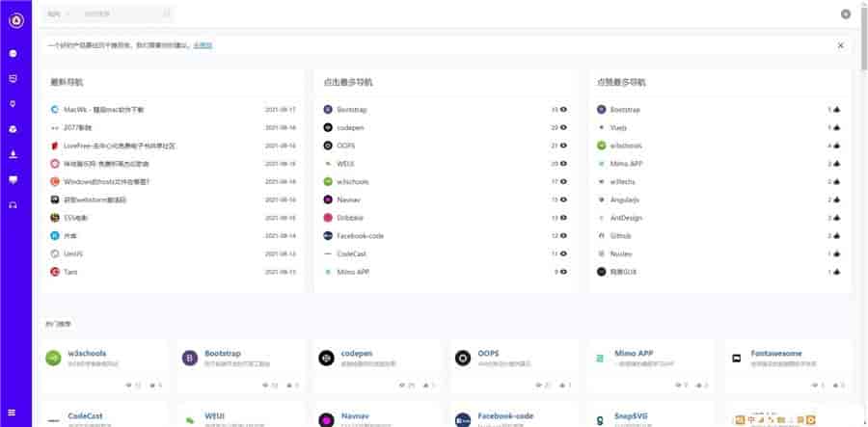Open the search category dropdown
The height and width of the screenshot is (427, 868).
(58, 13)
